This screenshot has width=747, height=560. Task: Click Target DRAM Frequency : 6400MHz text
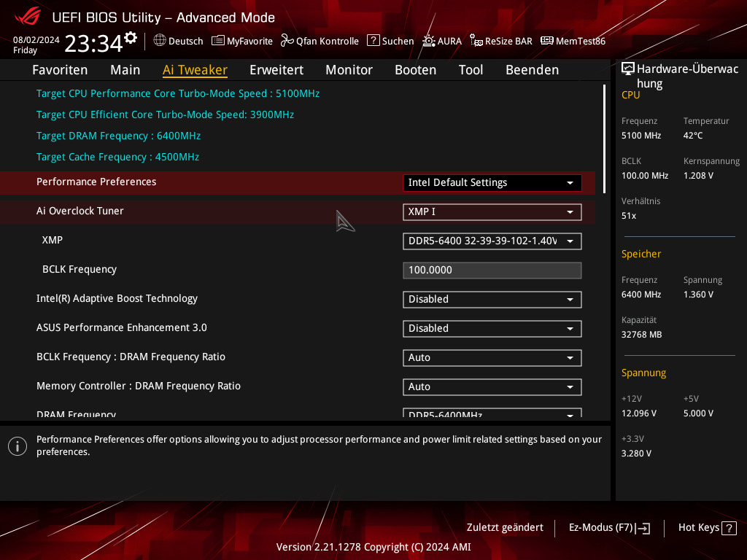pos(119,136)
